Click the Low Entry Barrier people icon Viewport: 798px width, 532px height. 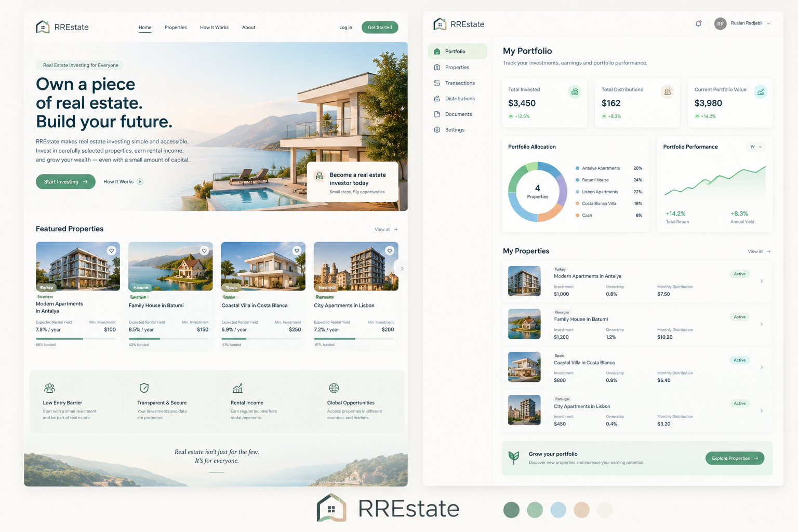click(50, 388)
